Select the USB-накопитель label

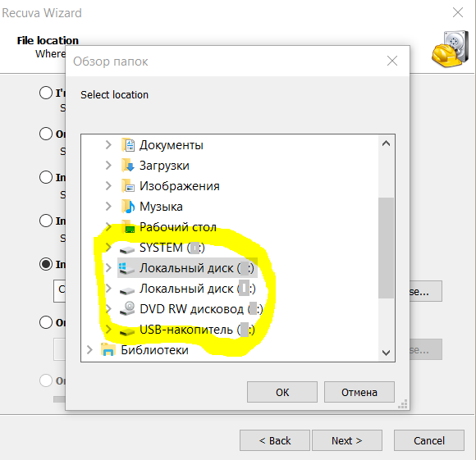pyautogui.click(x=197, y=330)
